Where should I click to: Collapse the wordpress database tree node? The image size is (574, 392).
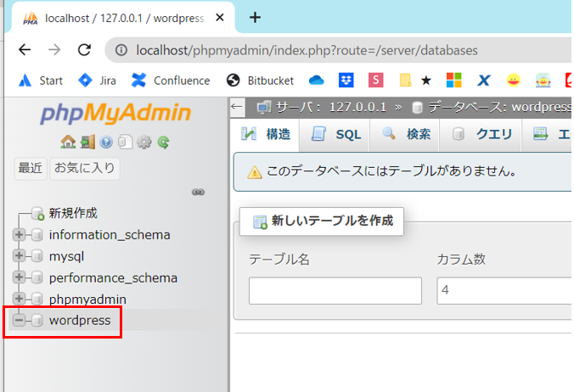pos(19,321)
